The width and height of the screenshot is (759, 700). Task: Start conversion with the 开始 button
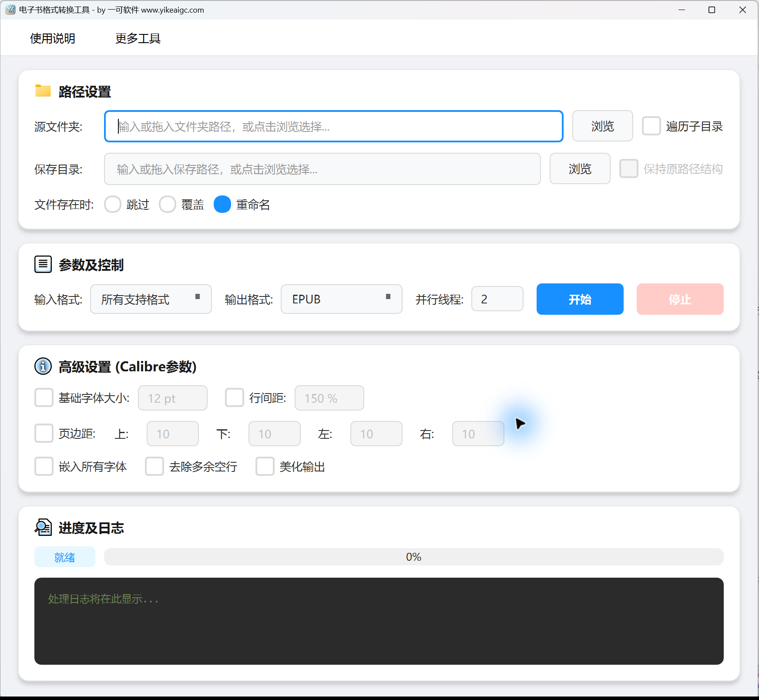[x=580, y=299]
